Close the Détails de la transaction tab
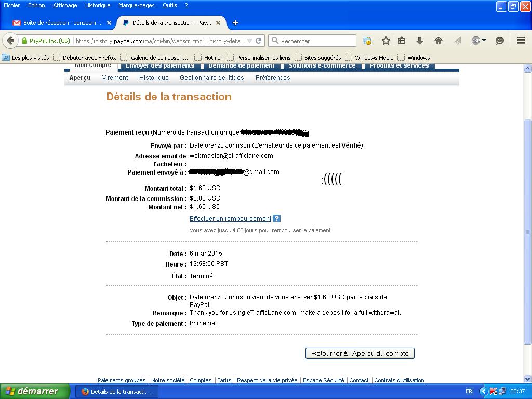The width and height of the screenshot is (532, 399). (218, 23)
